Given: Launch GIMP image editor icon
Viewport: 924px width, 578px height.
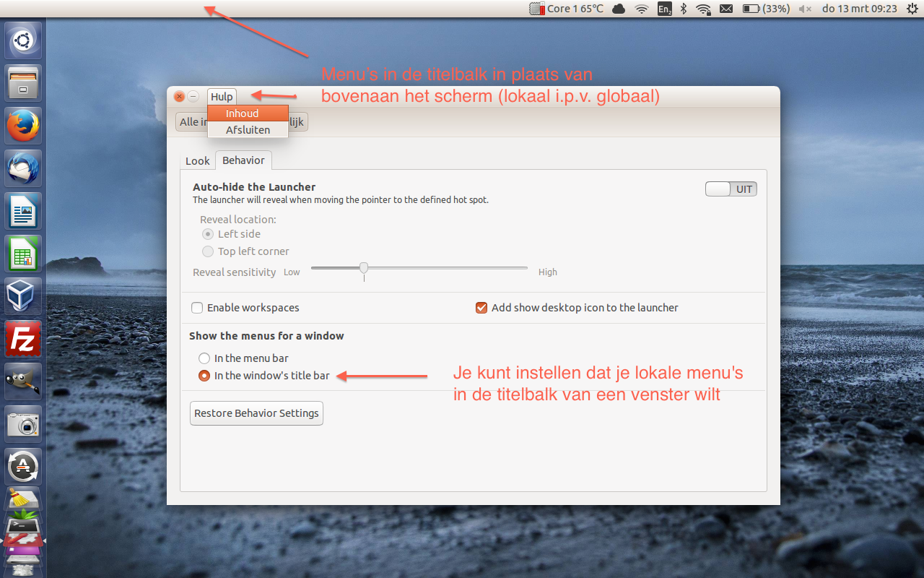Looking at the screenshot, I should click(23, 381).
